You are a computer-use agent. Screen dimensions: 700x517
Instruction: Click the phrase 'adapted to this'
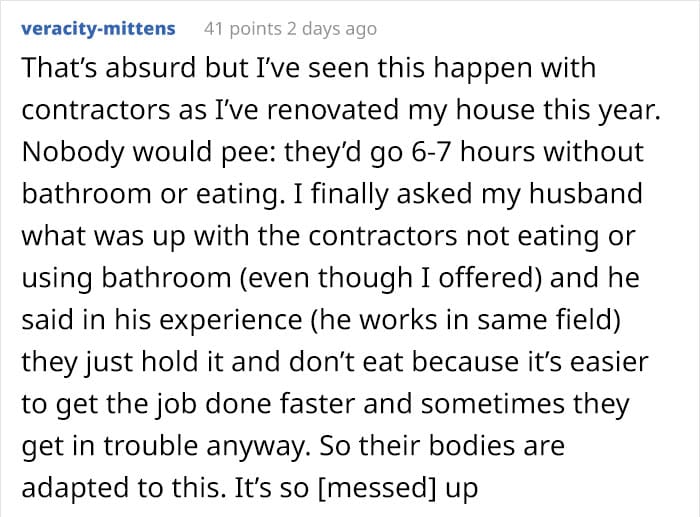(121, 488)
